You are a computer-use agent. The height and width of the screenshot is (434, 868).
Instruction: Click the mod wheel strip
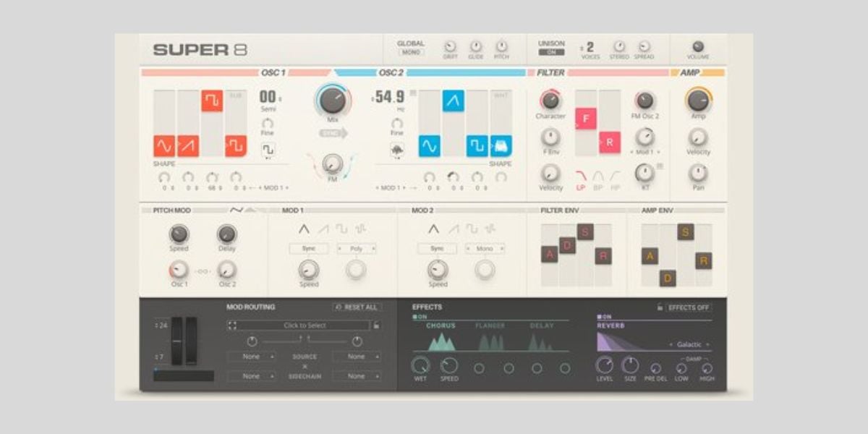tap(191, 341)
